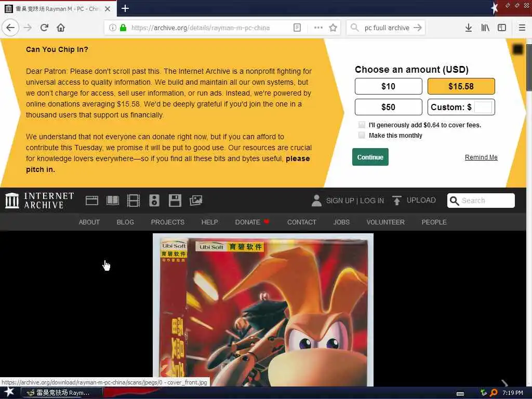Check 'Make this monthly' option
This screenshot has height=399, width=532.
tap(362, 136)
